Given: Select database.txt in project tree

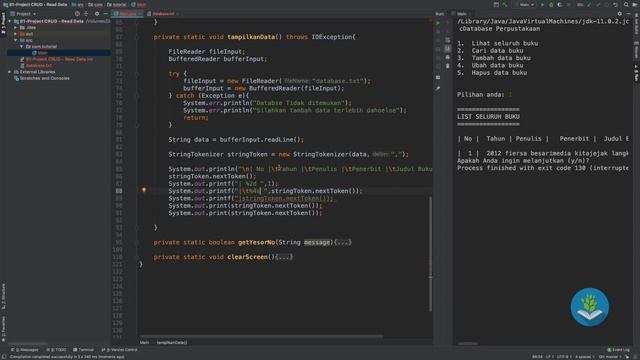Looking at the screenshot, I should 36,66.
